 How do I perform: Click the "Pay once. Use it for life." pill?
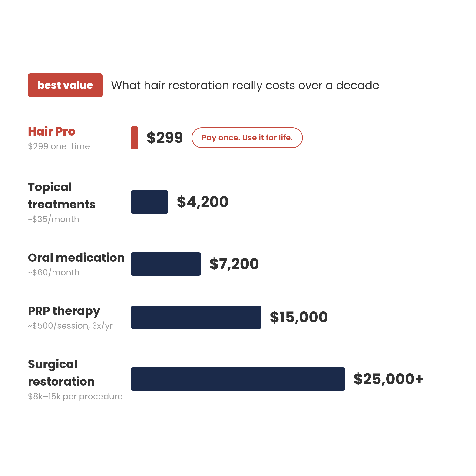pos(247,138)
